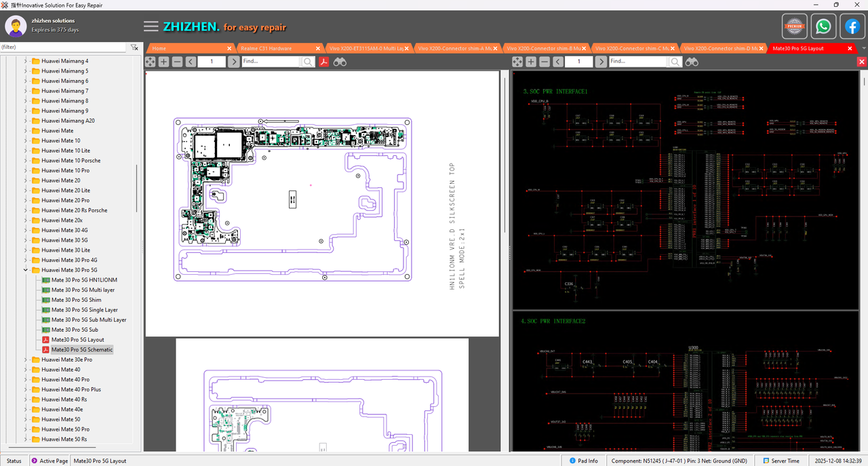Open PDF icon in left viewer toolbar
The width and height of the screenshot is (868, 466).
(x=324, y=62)
